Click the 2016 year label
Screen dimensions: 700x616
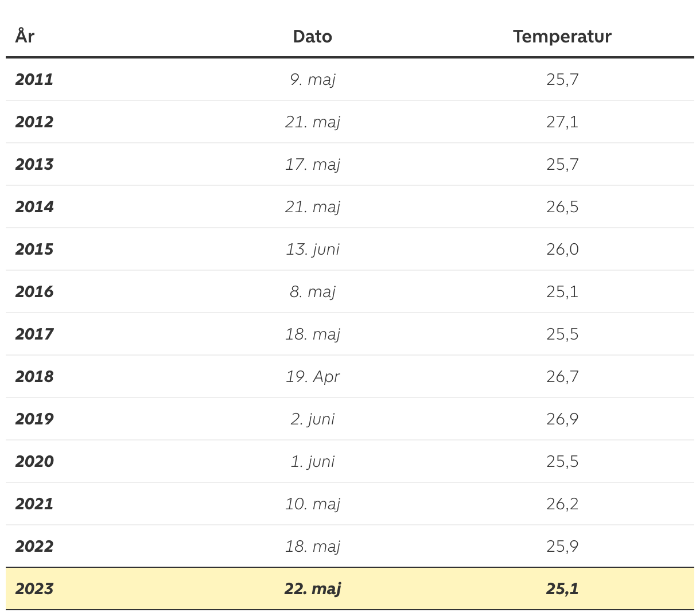(34, 291)
